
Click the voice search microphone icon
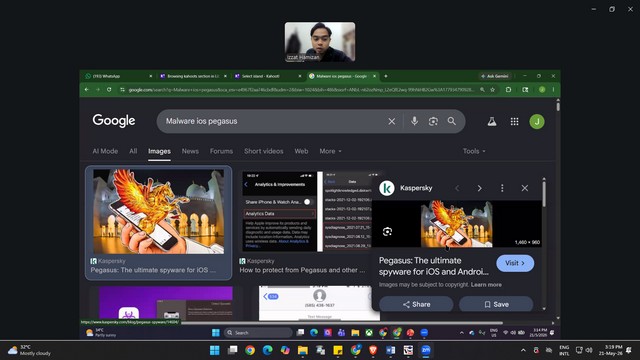click(x=414, y=121)
